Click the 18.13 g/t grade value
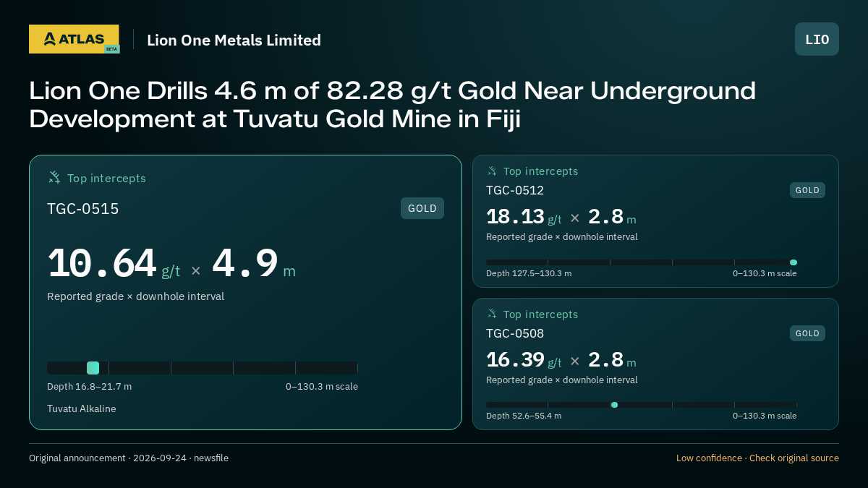The image size is (868, 488). pos(524,217)
